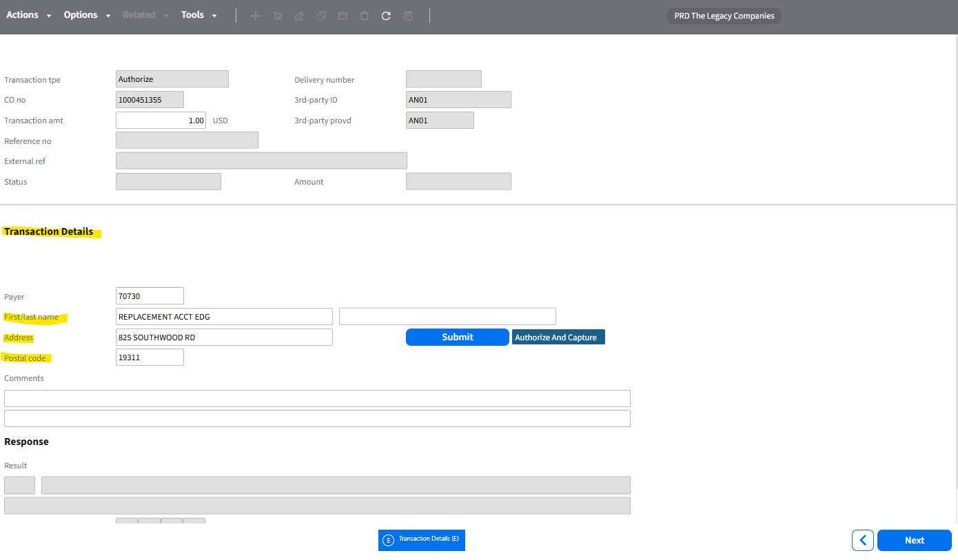Viewport: 958px width, 560px height.
Task: Click the Response section heading
Action: point(26,442)
